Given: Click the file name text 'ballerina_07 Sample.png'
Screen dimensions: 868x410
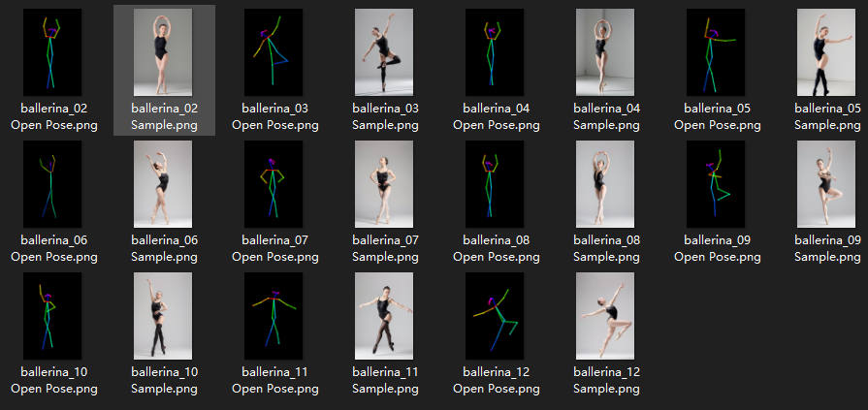Looking at the screenshot, I should (385, 248).
